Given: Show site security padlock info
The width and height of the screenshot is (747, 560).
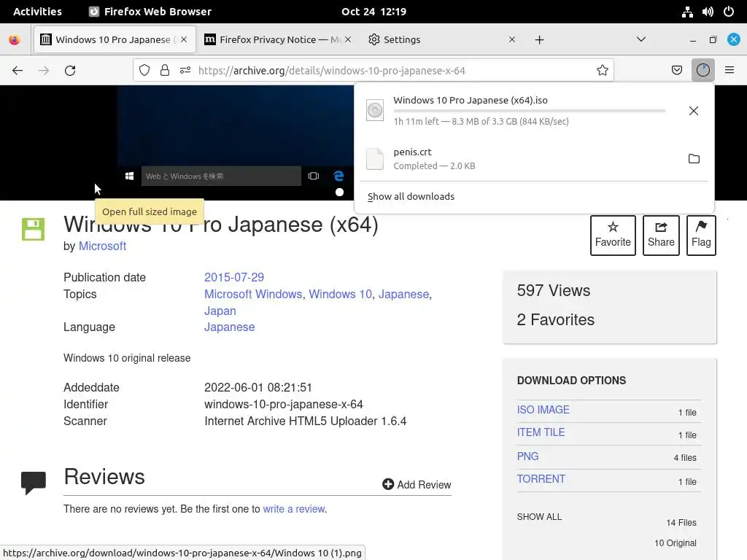Looking at the screenshot, I should [x=165, y=71].
